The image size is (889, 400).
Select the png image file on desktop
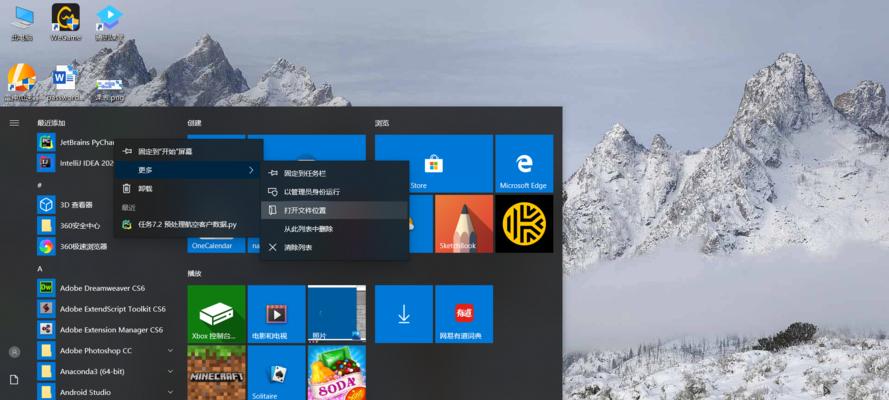[109, 89]
